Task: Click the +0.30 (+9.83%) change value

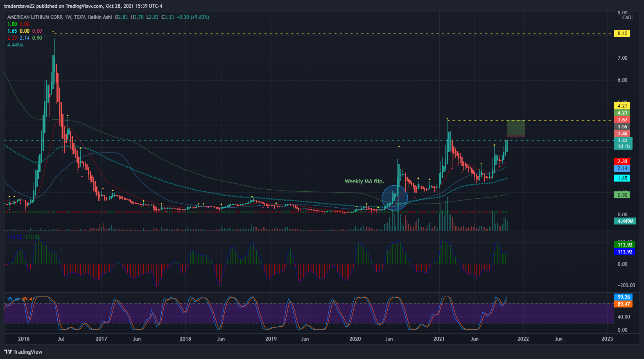Action: (x=193, y=17)
